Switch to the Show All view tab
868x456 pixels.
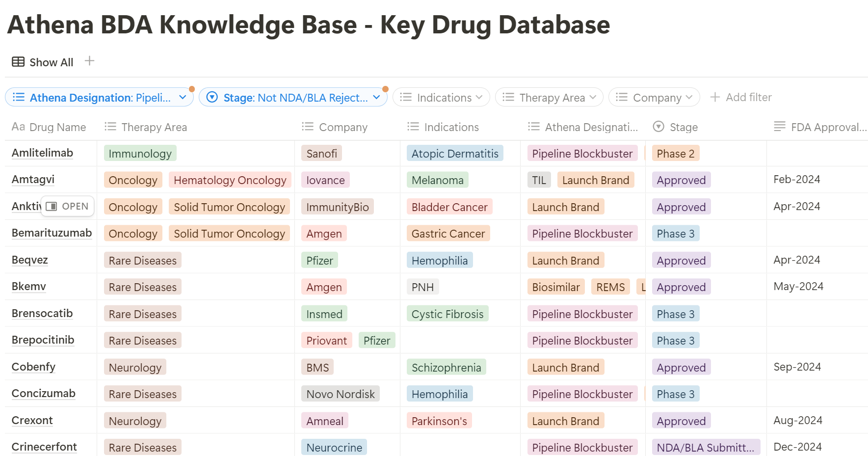click(51, 62)
